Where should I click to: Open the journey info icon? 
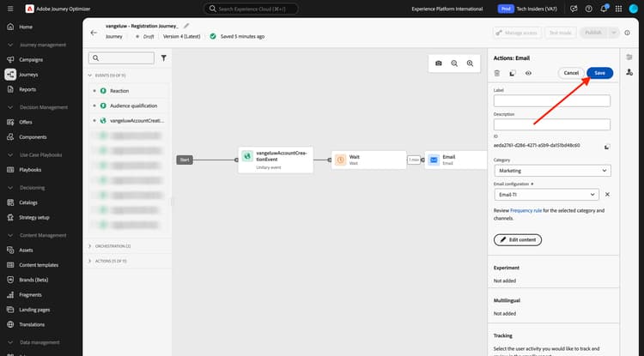[627, 33]
